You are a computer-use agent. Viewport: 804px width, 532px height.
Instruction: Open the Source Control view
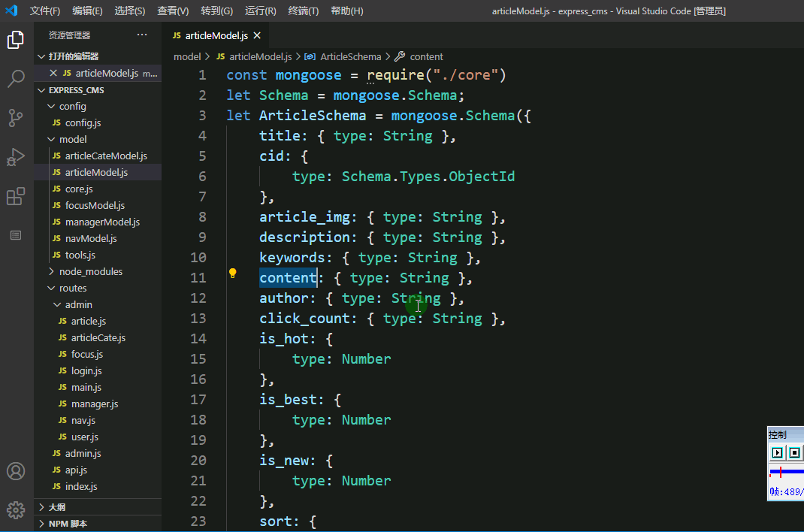pyautogui.click(x=16, y=118)
